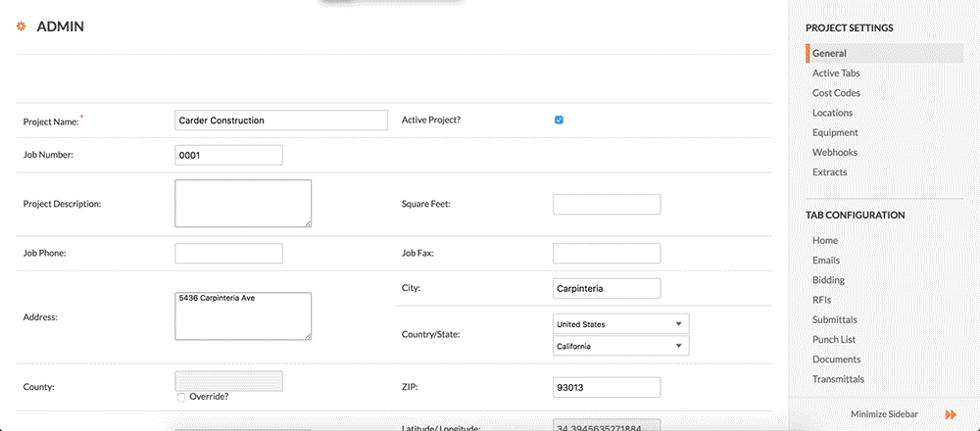The height and width of the screenshot is (431, 980).
Task: Open Active Tabs project settings
Action: [x=836, y=73]
